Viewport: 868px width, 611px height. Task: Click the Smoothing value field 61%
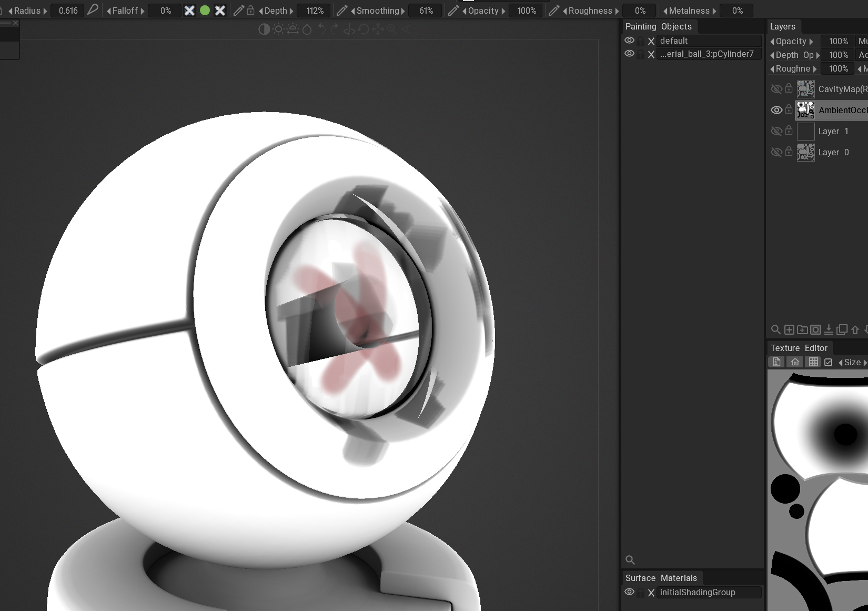pos(426,11)
